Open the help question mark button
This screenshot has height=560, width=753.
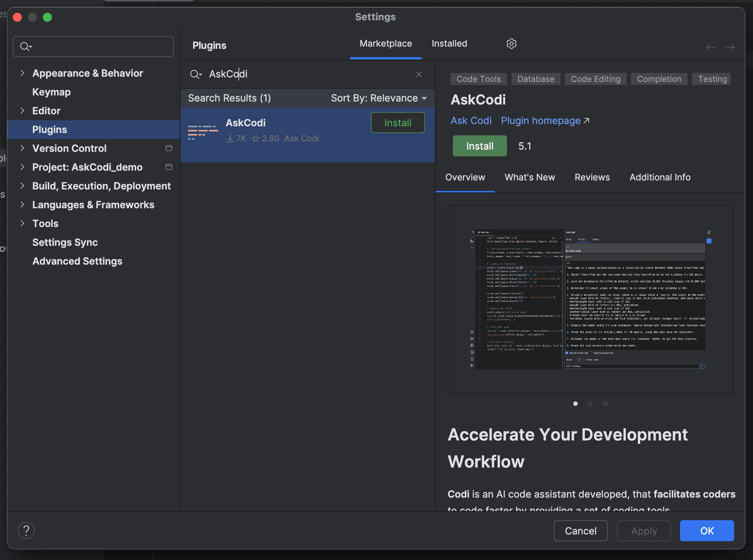(x=26, y=531)
